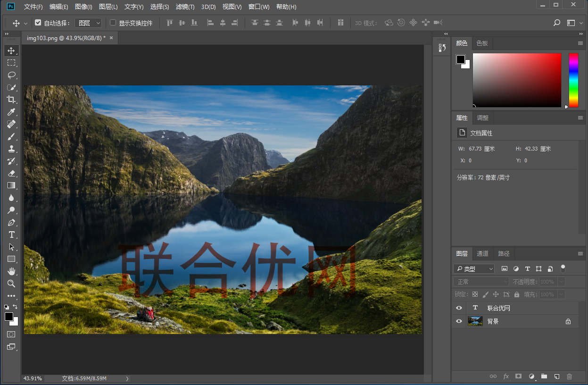588x385 pixels.
Task: Expand the status bar info arrow
Action: click(x=126, y=378)
